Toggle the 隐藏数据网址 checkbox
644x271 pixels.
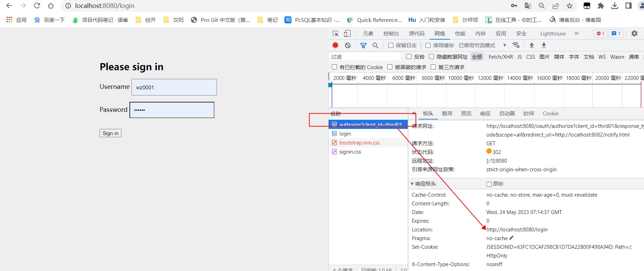(x=431, y=56)
